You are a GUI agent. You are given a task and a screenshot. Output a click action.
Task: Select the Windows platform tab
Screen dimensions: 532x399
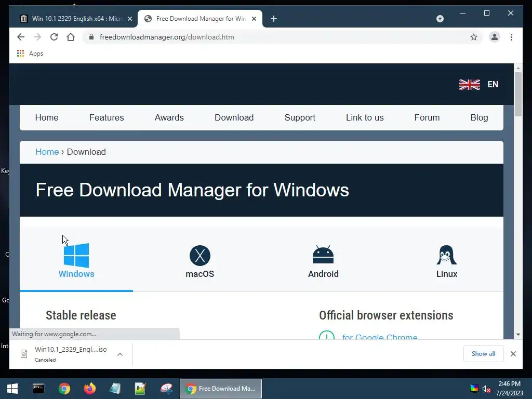tap(76, 261)
